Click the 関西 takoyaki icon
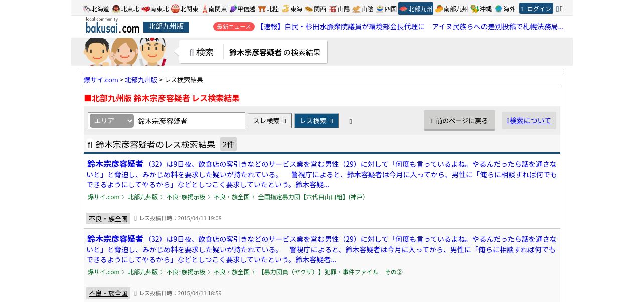 point(309,9)
